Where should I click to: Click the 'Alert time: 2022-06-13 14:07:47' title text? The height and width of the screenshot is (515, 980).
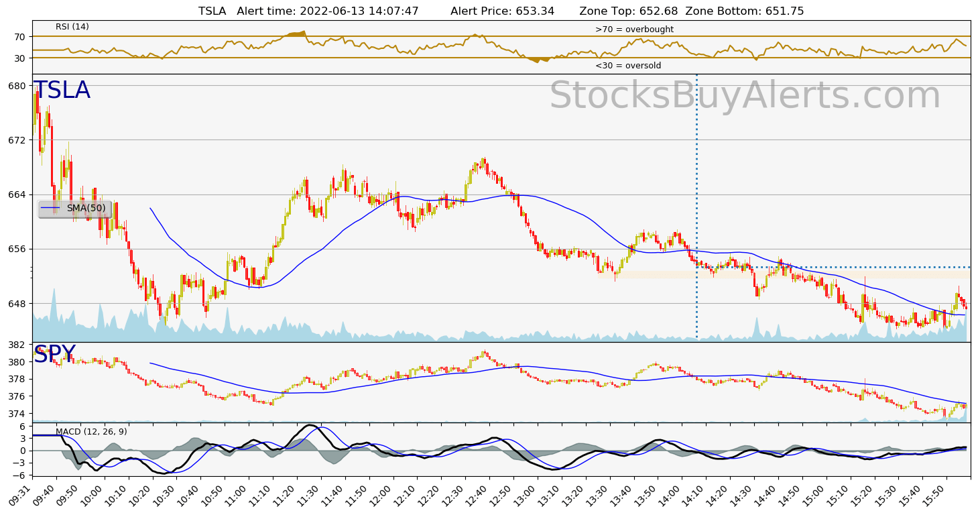point(328,11)
